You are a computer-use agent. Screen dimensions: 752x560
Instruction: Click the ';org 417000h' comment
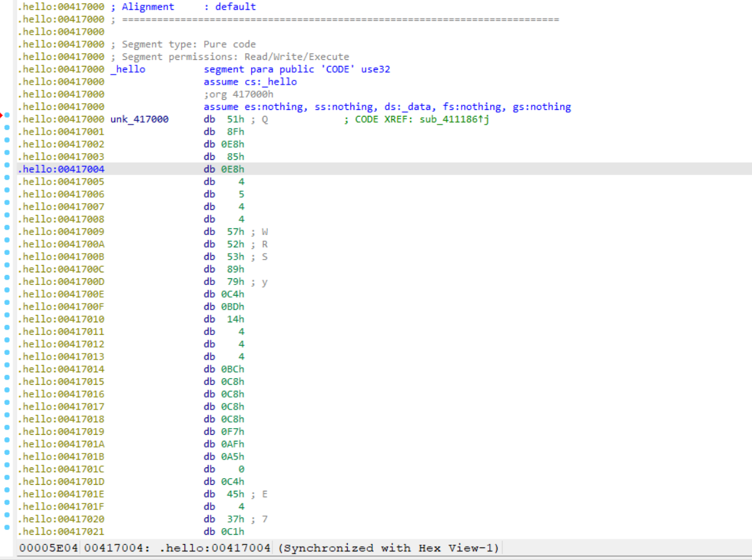[238, 95]
